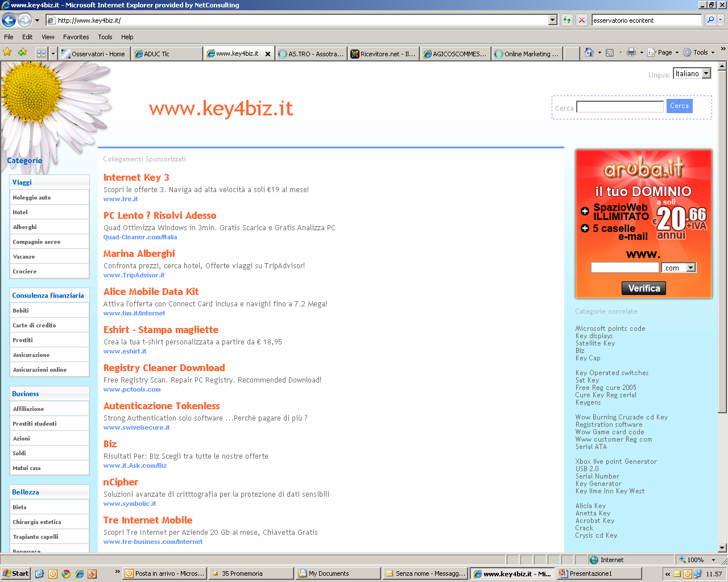The height and width of the screenshot is (582, 728).
Task: Open the Print options dropdown arrow
Action: point(642,52)
